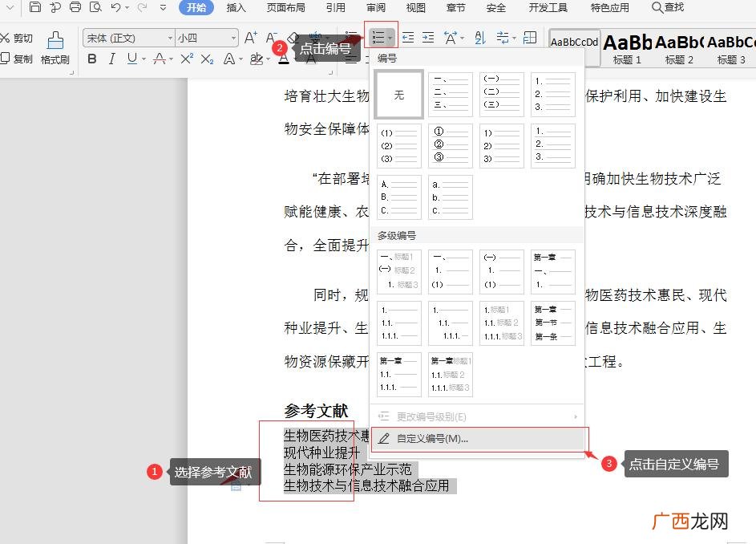Open the font size dropdown 小四
The height and width of the screenshot is (544, 756).
click(206, 38)
